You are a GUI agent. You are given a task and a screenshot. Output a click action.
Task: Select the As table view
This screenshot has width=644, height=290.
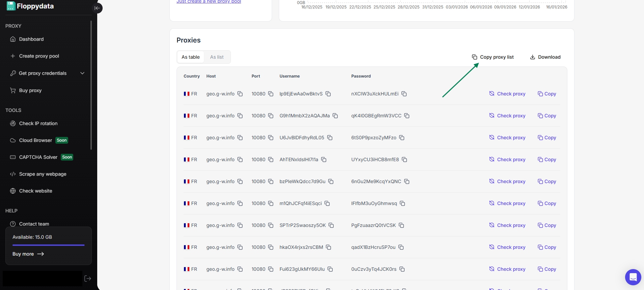(190, 57)
